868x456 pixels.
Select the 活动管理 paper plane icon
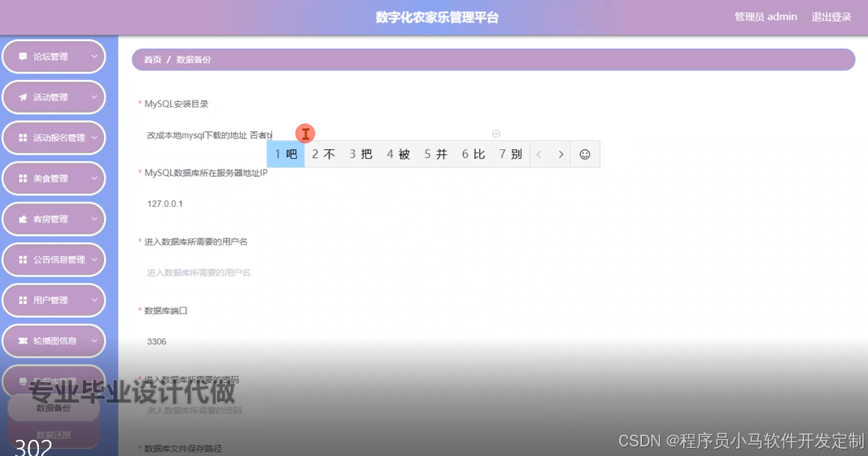coord(23,97)
